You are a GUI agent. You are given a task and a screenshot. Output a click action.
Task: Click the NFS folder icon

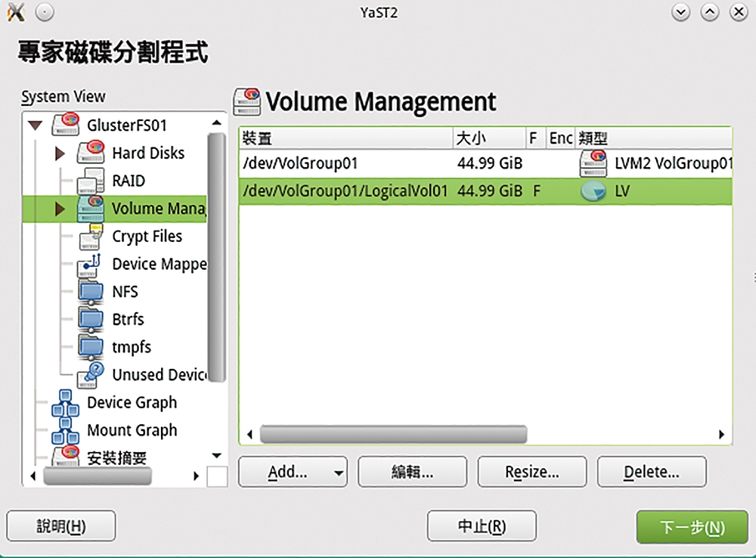(91, 292)
